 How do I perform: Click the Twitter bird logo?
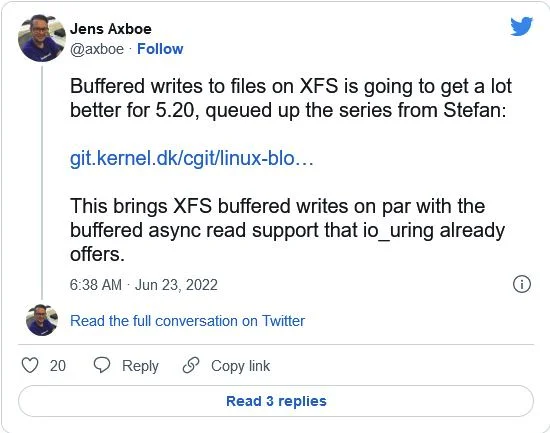coord(521,26)
